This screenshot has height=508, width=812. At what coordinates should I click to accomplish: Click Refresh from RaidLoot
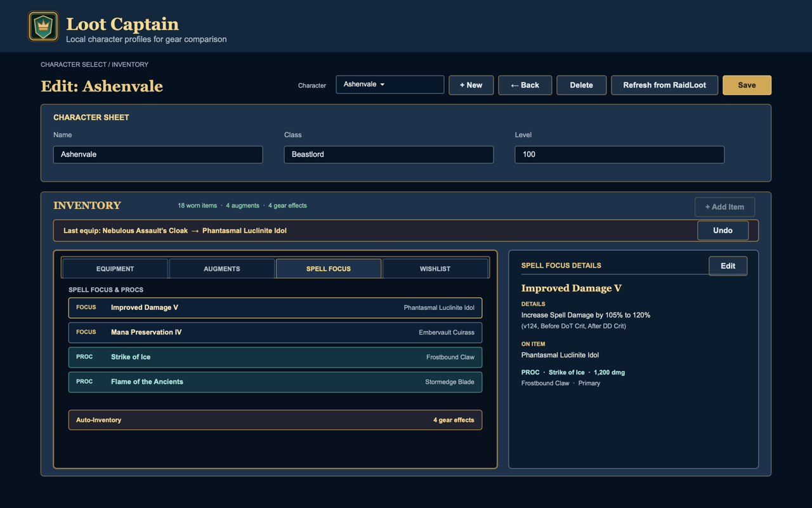point(664,85)
